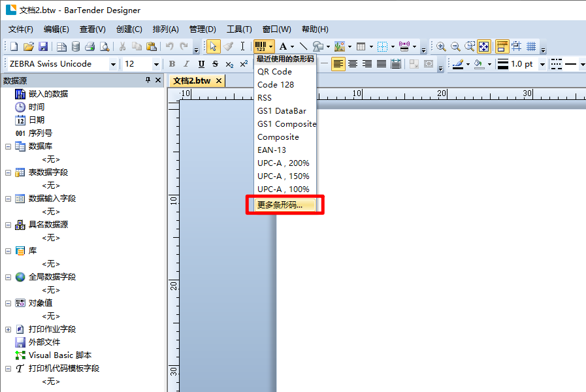Select 序列号 in data sources panel

pyautogui.click(x=40, y=133)
